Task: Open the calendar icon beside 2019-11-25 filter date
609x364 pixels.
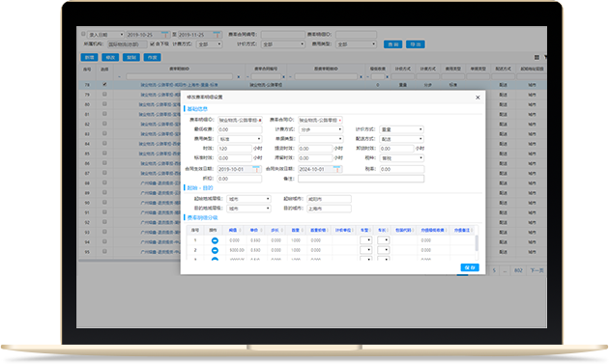Action: pyautogui.click(x=217, y=35)
